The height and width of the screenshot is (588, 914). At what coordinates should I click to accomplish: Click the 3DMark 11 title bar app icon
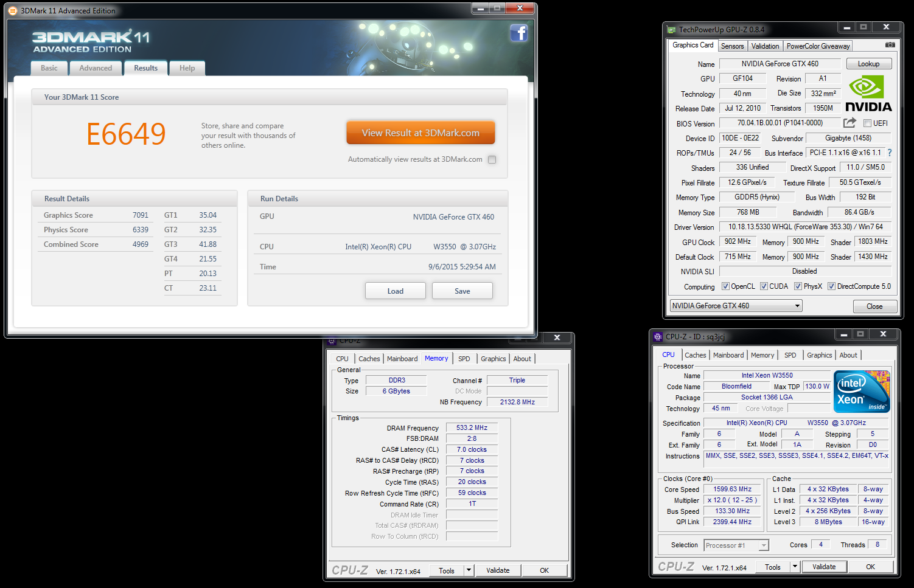[x=13, y=10]
